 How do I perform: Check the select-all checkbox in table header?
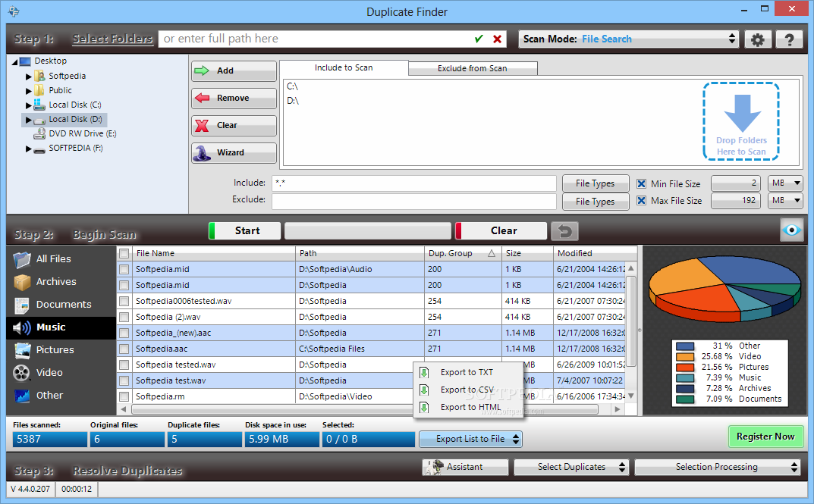pyautogui.click(x=124, y=254)
